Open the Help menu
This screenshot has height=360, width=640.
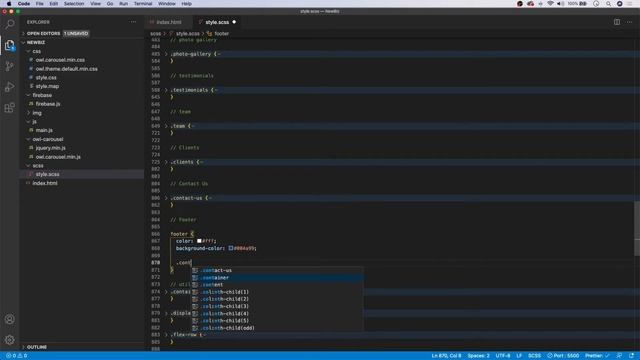187,4
